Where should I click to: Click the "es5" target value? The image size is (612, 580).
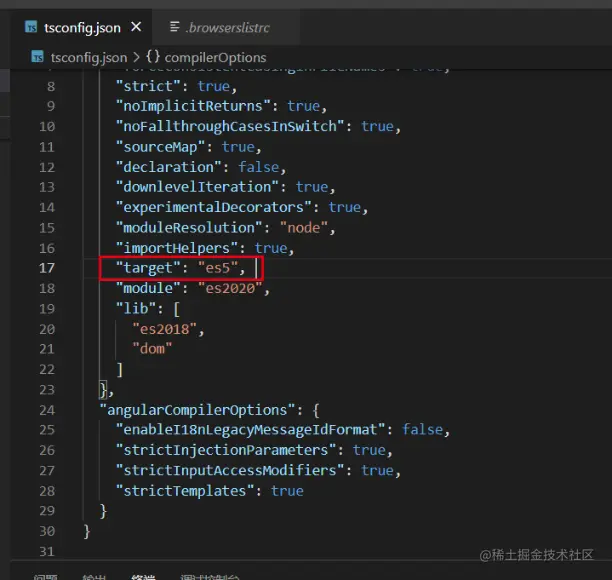click(x=218, y=268)
